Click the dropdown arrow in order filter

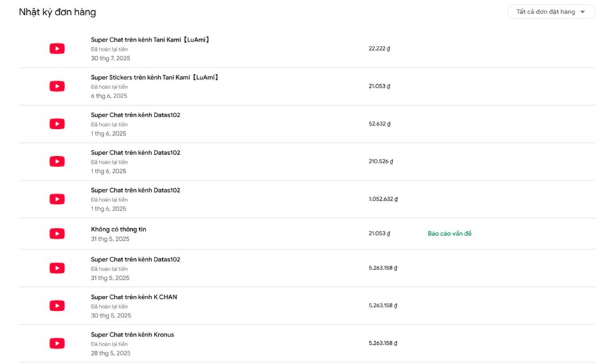click(582, 12)
